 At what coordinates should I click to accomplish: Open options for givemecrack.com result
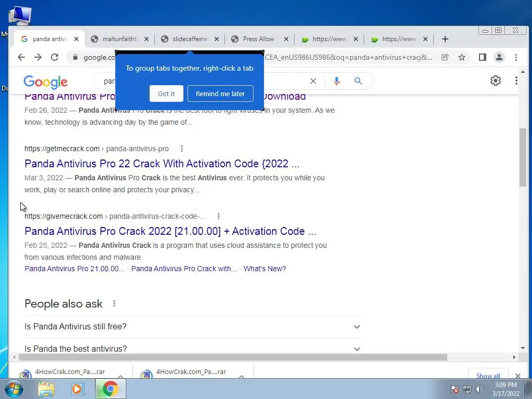coord(219,216)
